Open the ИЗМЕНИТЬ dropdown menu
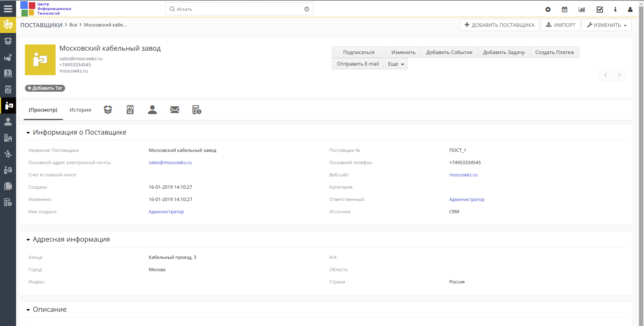 [x=607, y=25]
